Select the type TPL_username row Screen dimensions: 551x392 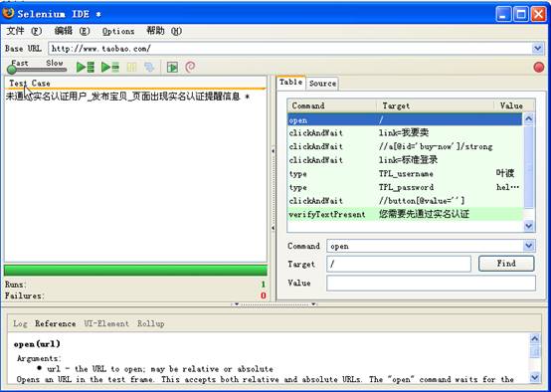coord(405,174)
